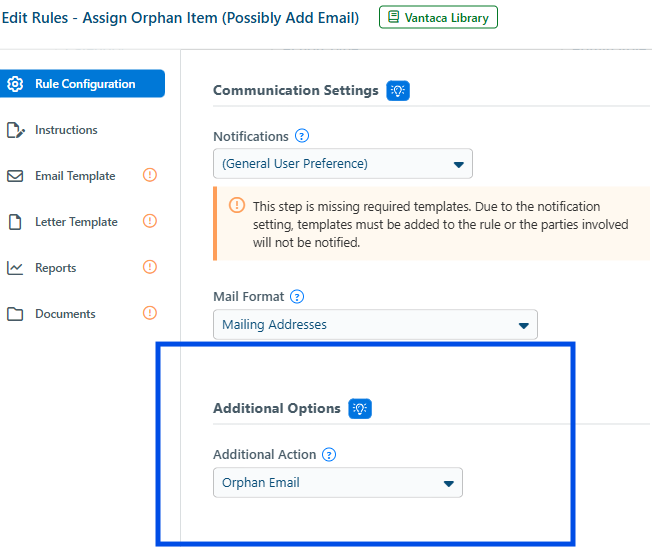Click the help icon beside Mail Format
Viewport: 652px width, 547px height.
297,296
